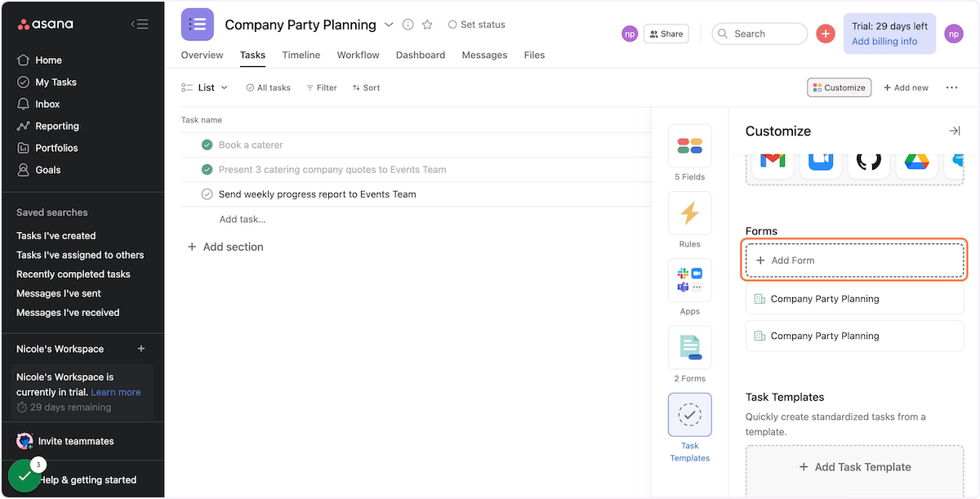The width and height of the screenshot is (980, 499).
Task: Click Add task... row
Action: click(x=243, y=219)
